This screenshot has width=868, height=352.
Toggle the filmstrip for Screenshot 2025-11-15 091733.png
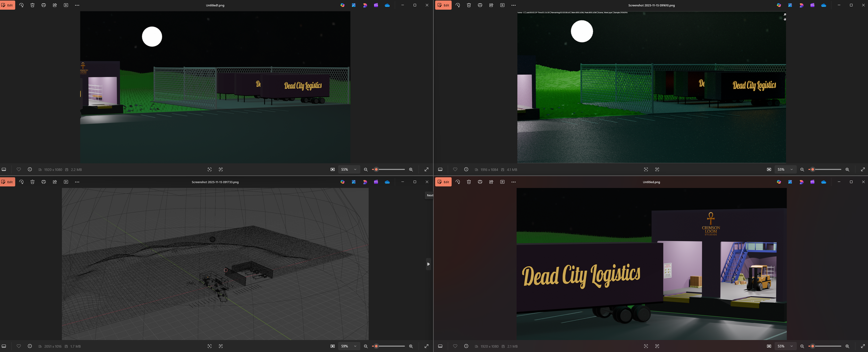[x=3, y=346]
